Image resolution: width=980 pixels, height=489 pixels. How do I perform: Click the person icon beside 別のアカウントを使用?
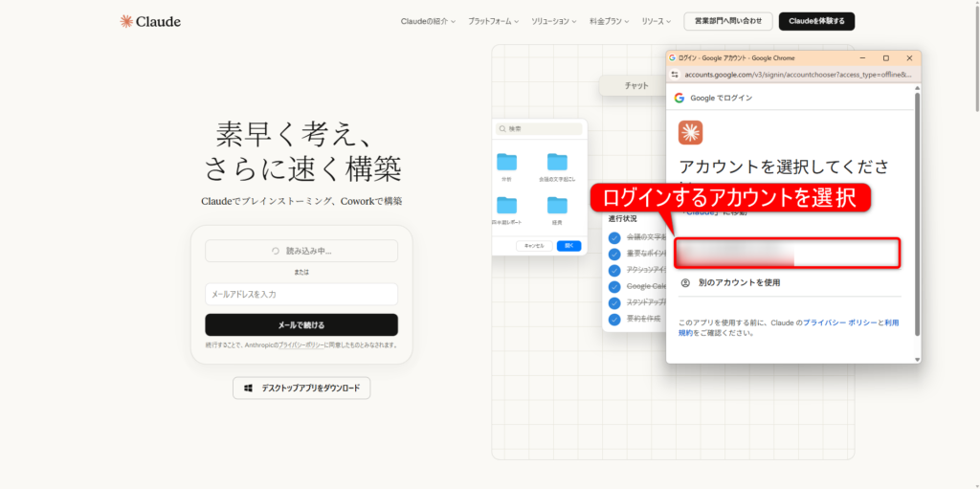685,283
